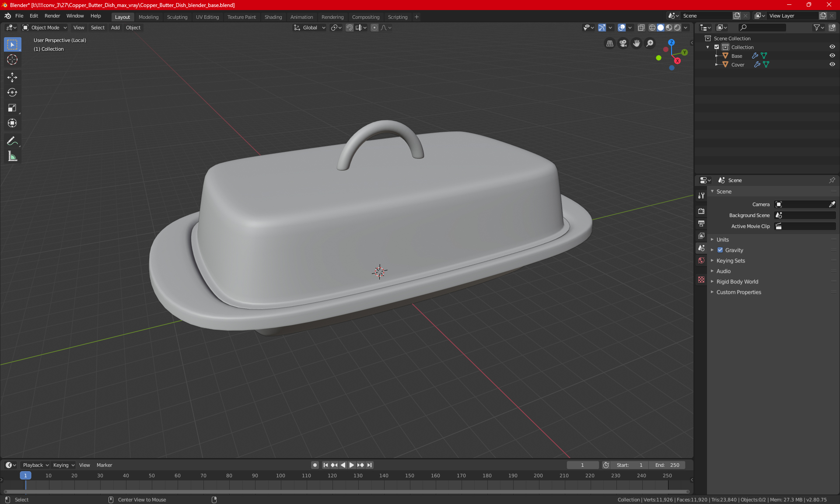The width and height of the screenshot is (840, 504).
Task: Add a new workspace tab
Action: click(416, 17)
